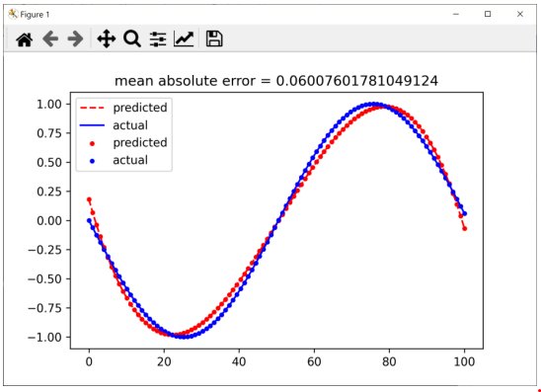Image resolution: width=541 pixels, height=392 pixels.
Task: Click the matplotlib icon in title bar
Action: coord(13,14)
